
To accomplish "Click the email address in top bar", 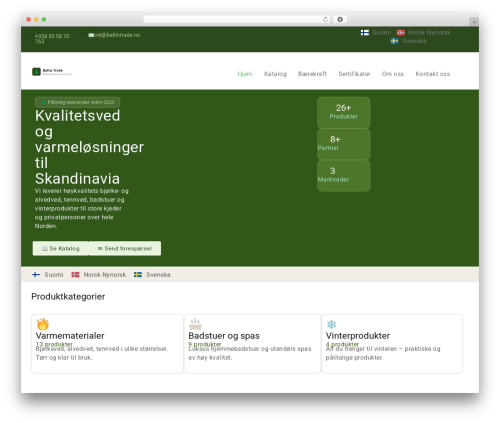I will (117, 35).
